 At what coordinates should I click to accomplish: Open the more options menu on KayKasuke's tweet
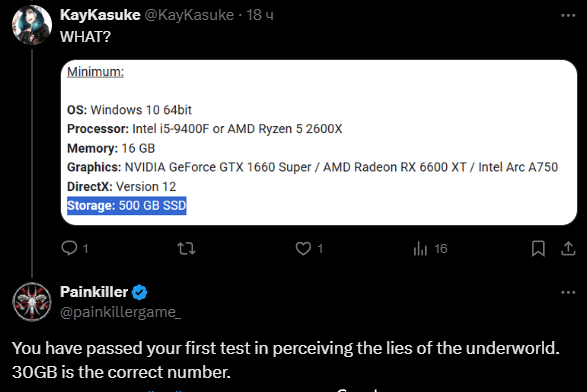[568, 15]
